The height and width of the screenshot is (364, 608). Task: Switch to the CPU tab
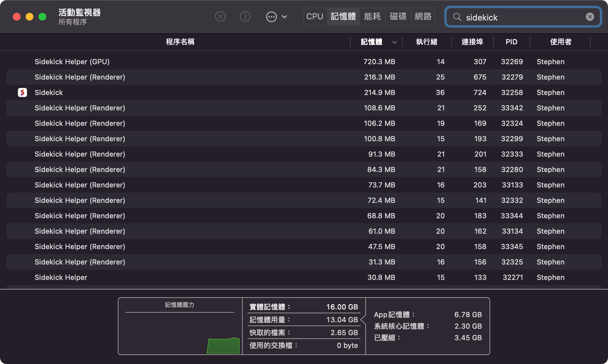pos(315,16)
